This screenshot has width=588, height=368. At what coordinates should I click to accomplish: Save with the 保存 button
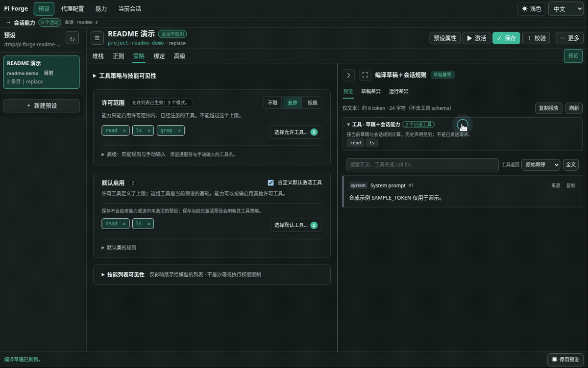pos(506,38)
